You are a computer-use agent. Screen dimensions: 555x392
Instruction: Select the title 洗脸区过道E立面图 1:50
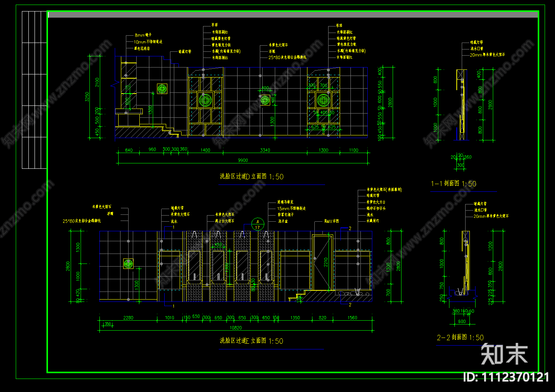[x=251, y=341]
